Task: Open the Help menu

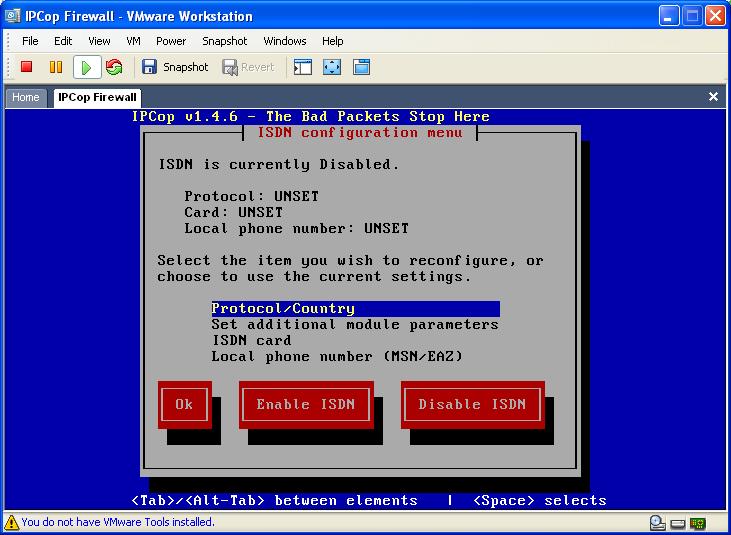Action: point(332,41)
